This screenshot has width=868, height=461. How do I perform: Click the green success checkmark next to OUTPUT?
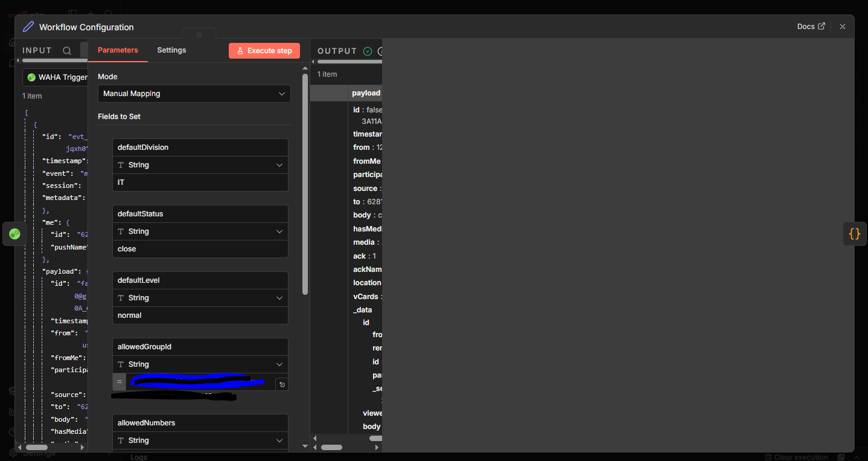point(368,51)
